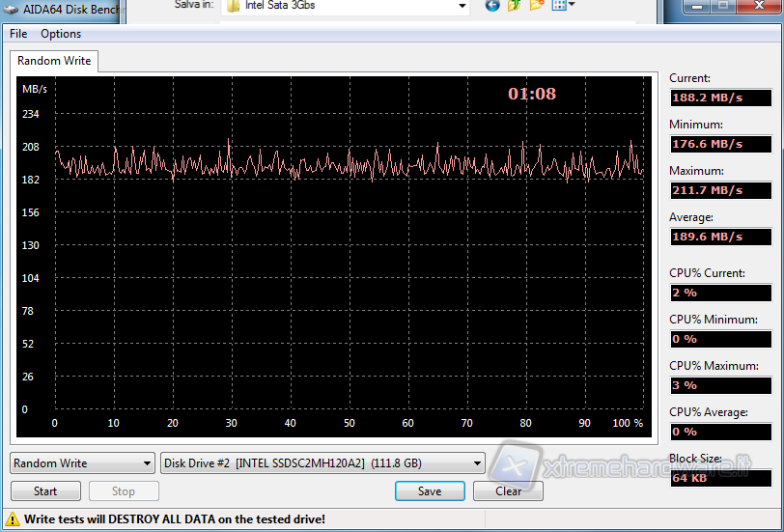Click the create new folder icon
784x532 pixels.
click(x=536, y=6)
